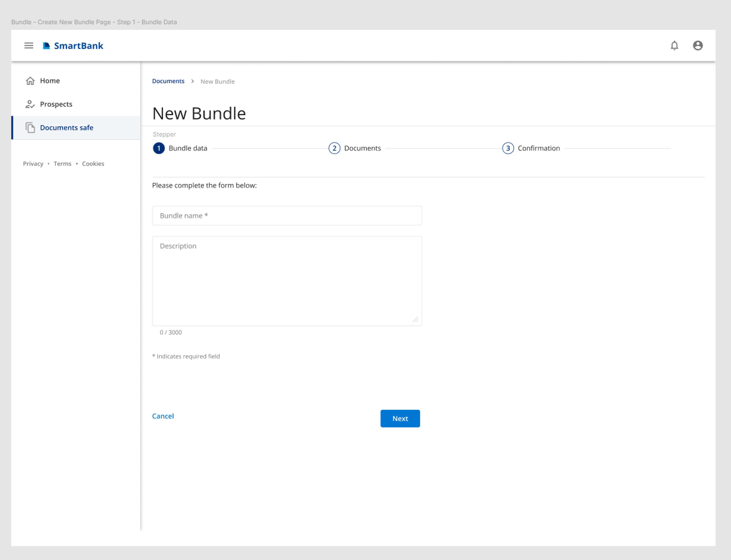Click the Home house icon

(x=30, y=81)
